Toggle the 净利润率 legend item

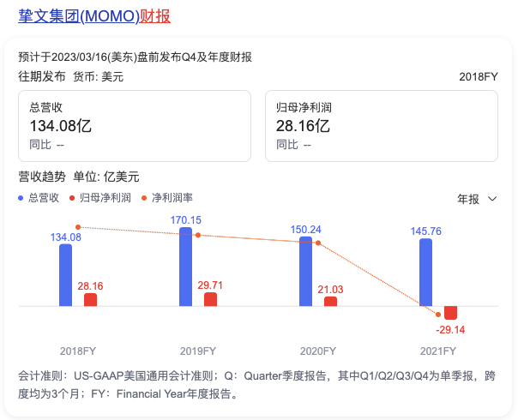(x=167, y=198)
